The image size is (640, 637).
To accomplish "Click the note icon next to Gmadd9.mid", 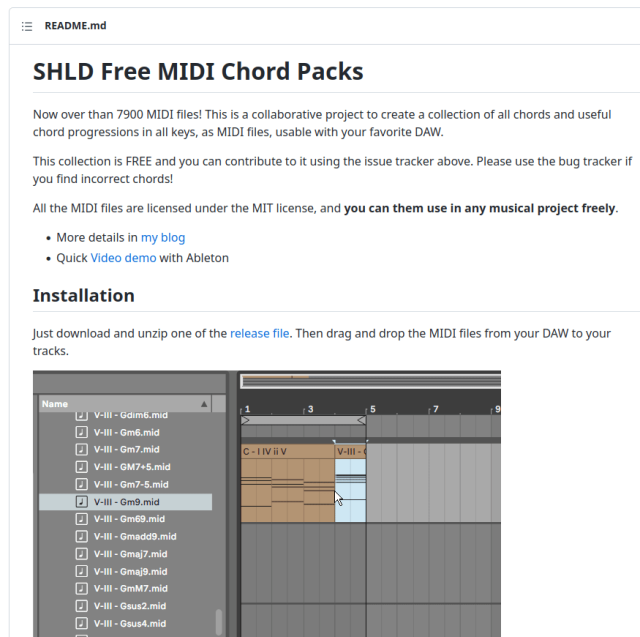I will point(82,536).
